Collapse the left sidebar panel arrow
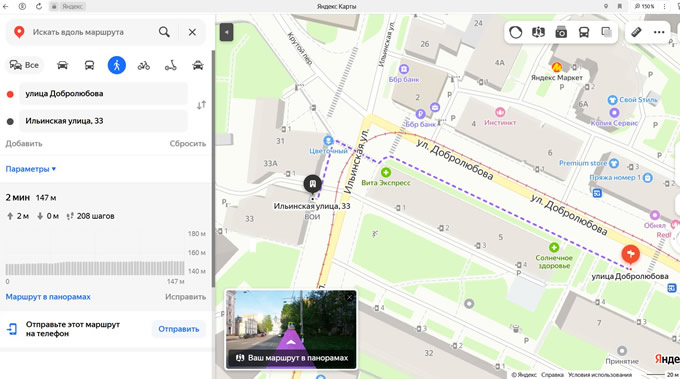The width and height of the screenshot is (680, 379). [x=226, y=32]
